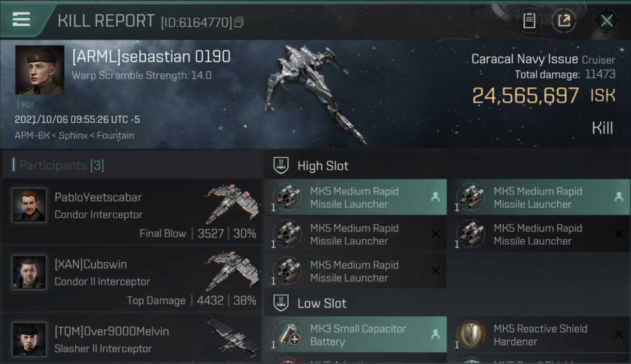This screenshot has height=364, width=631.
Task: Copy the kill report ID
Action: click(x=238, y=22)
